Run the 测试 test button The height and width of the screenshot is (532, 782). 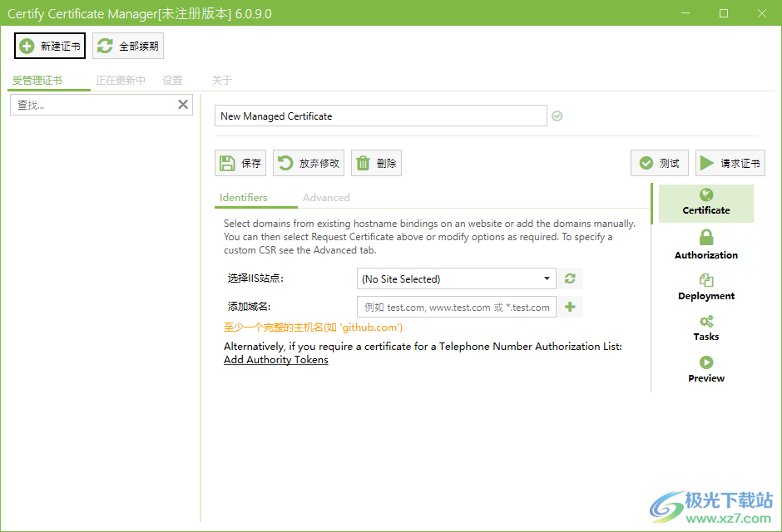660,163
